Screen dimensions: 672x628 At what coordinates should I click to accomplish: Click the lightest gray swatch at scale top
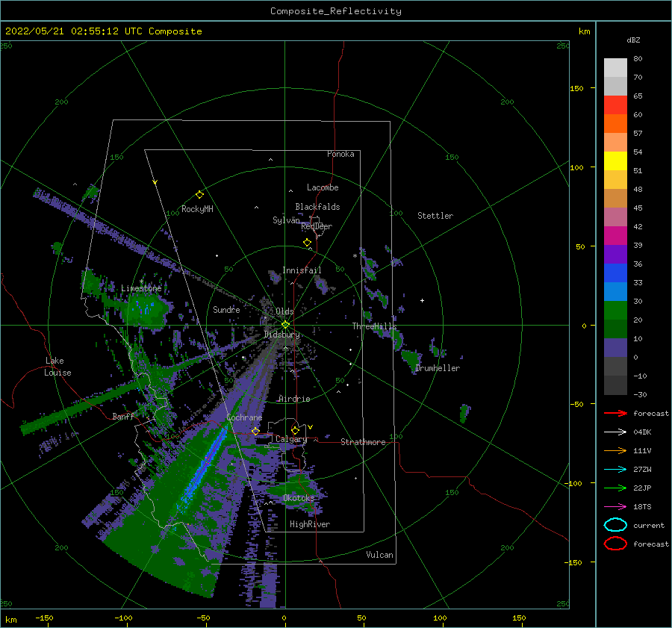tap(615, 68)
